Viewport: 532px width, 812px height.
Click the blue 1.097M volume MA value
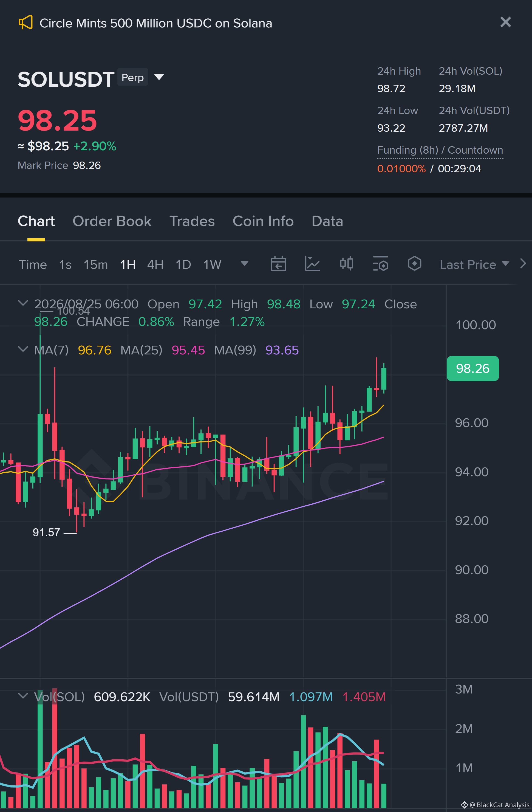[x=311, y=697]
